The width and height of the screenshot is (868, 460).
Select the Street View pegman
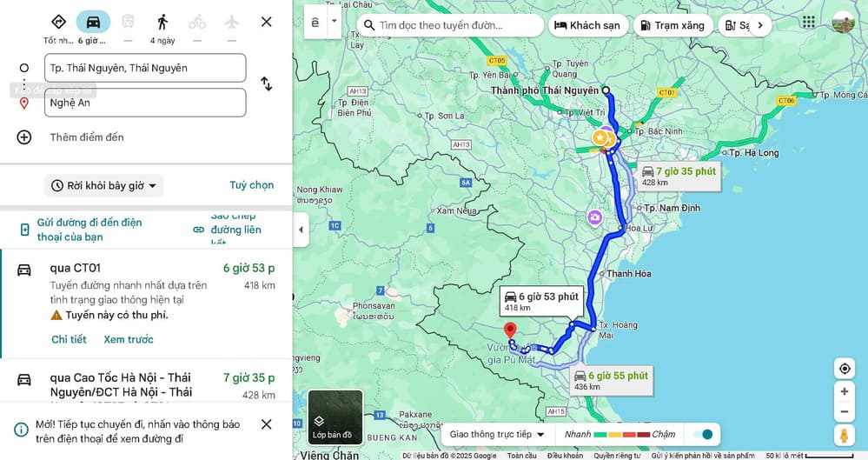pos(845,436)
